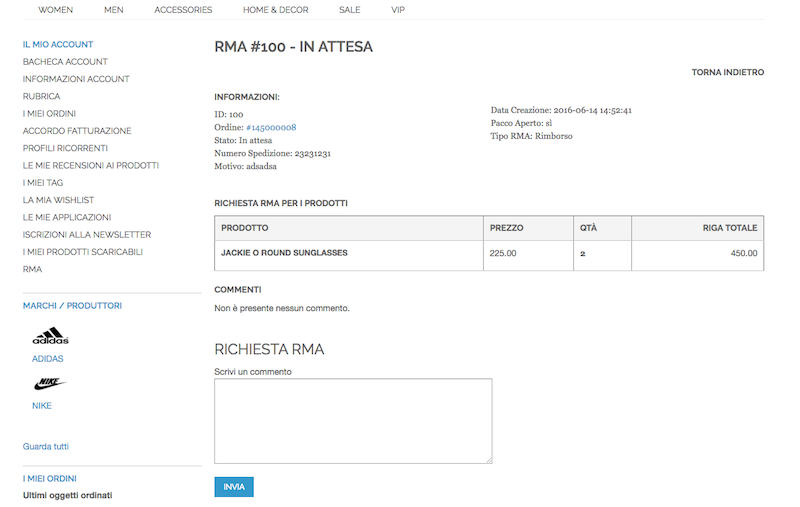The width and height of the screenshot is (800, 507).
Task: Go to the SALE category
Action: click(349, 10)
